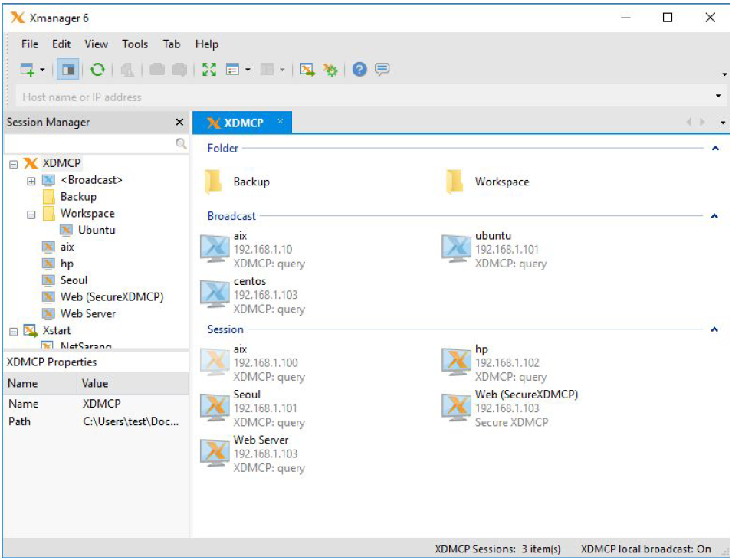Viewport: 732px width, 560px height.
Task: Select session Seoul 192.168.1.101 icon
Action: pyautogui.click(x=215, y=408)
